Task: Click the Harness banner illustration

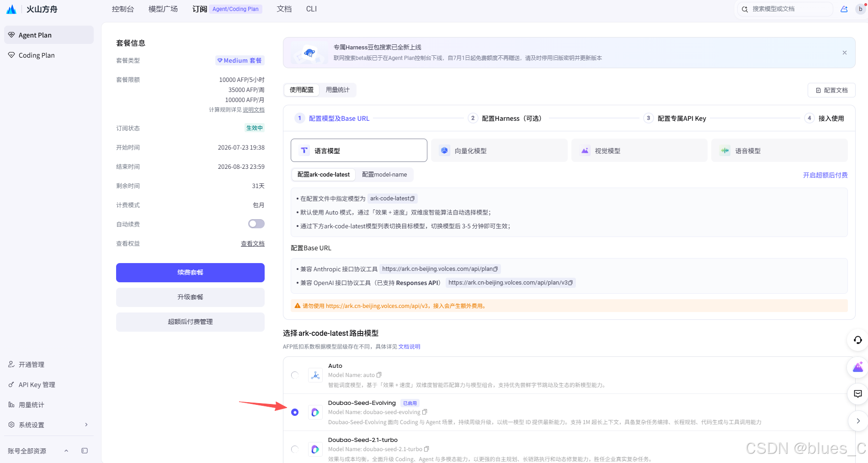Action: pyautogui.click(x=309, y=53)
